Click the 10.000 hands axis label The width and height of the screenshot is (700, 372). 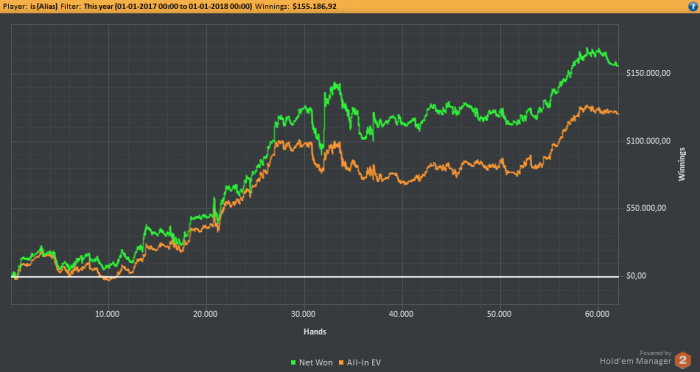(107, 314)
